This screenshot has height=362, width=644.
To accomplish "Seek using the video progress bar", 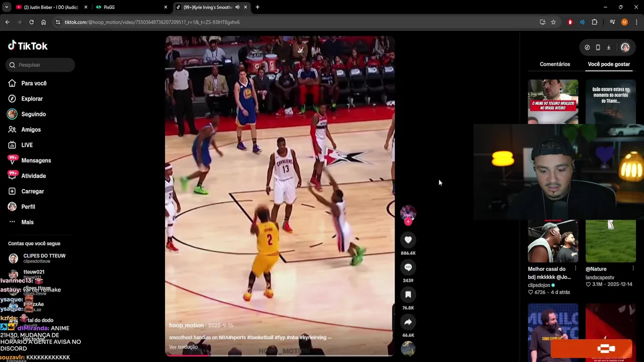I will pyautogui.click(x=280, y=355).
